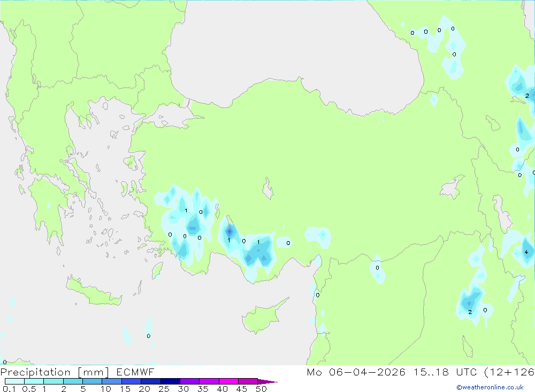This screenshot has width=535, height=392.
Task: Pick the 10–15 mm legend color swatch
Action: [112, 381]
